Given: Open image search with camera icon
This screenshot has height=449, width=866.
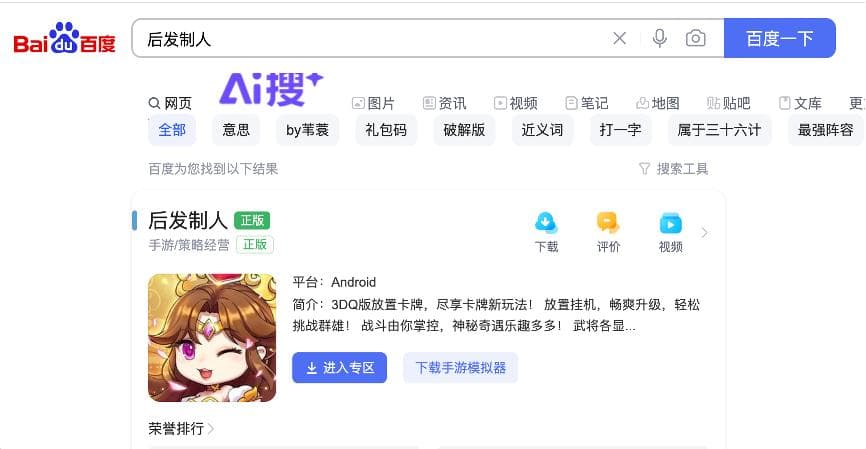Looking at the screenshot, I should (695, 38).
